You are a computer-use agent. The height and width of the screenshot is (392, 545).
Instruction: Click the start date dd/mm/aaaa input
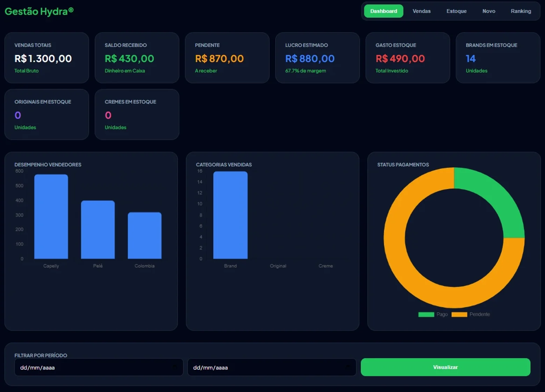point(99,367)
